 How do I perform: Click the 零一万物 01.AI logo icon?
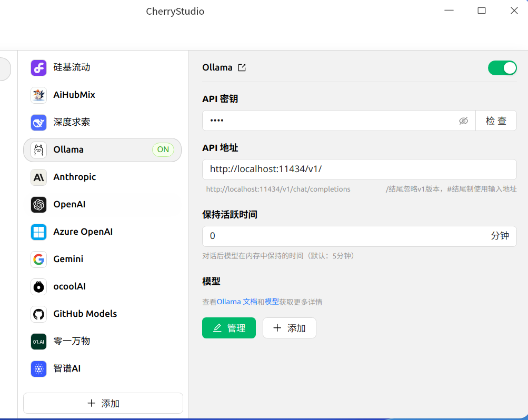point(39,341)
